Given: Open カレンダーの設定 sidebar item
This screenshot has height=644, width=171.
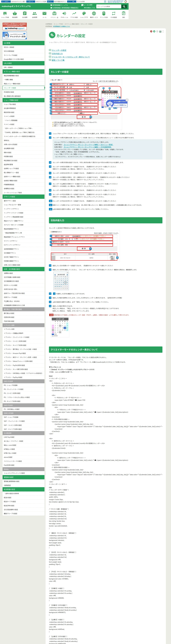Looking at the screenshot, I should tap(23, 88).
